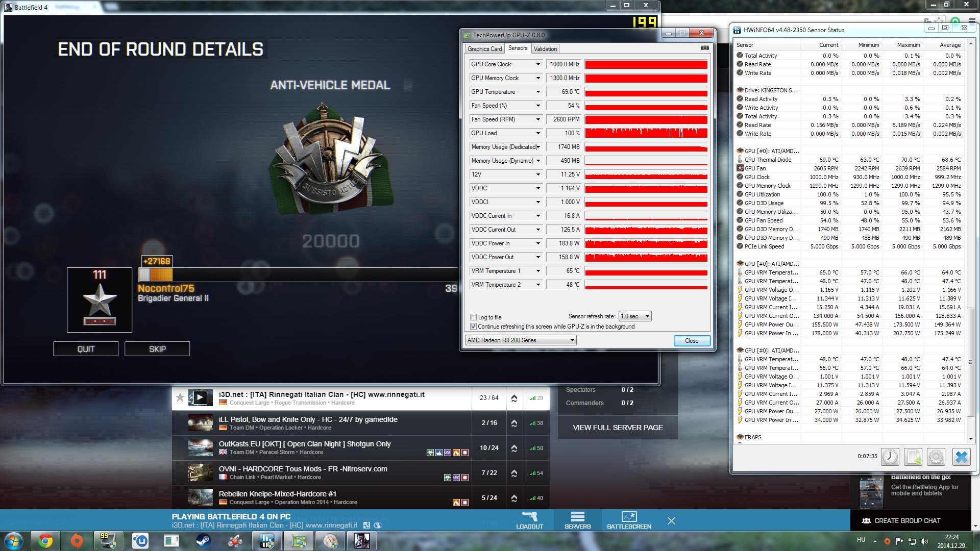Click HWiNFO reset clock button
980x551 pixels.
(890, 457)
